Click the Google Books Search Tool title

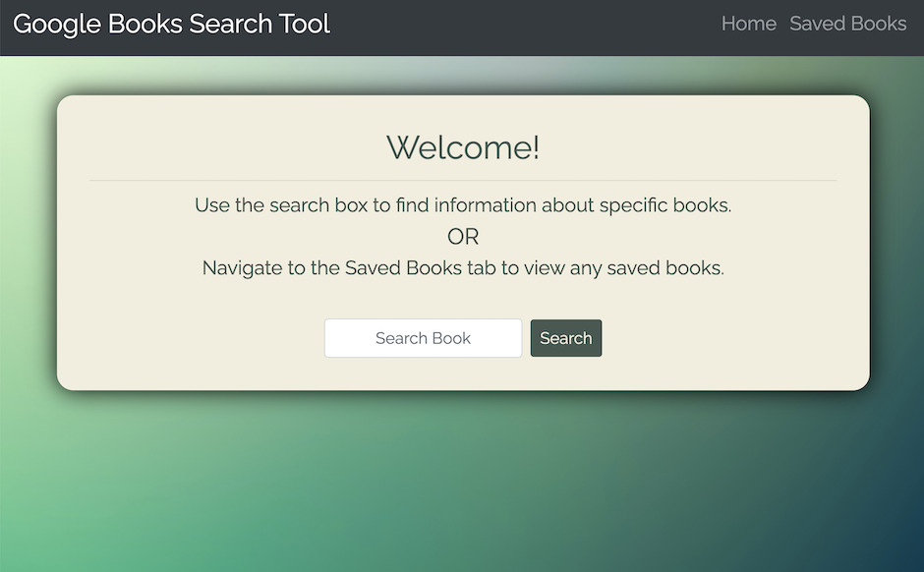coord(171,25)
